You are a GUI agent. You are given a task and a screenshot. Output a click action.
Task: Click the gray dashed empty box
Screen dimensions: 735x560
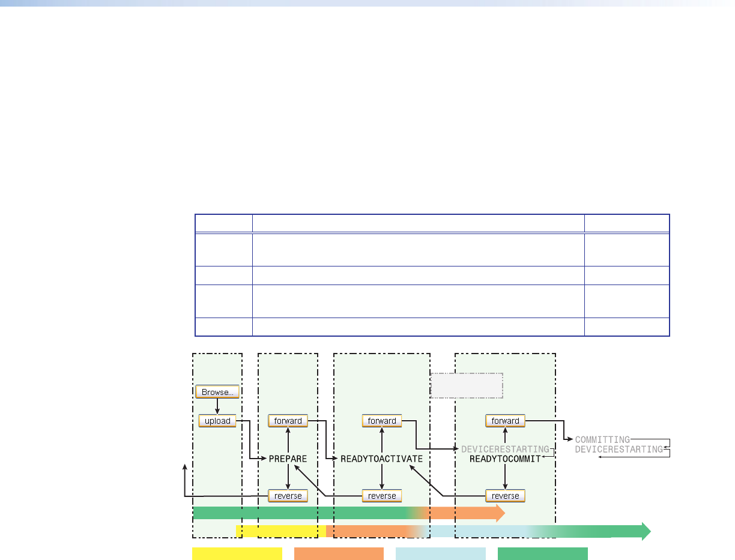(x=467, y=385)
